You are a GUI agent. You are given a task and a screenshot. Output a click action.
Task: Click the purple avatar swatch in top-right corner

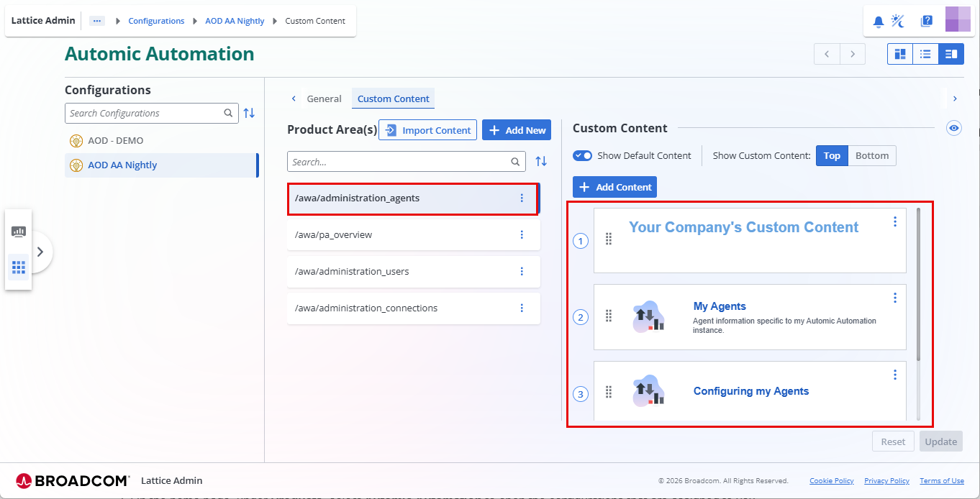(x=959, y=19)
